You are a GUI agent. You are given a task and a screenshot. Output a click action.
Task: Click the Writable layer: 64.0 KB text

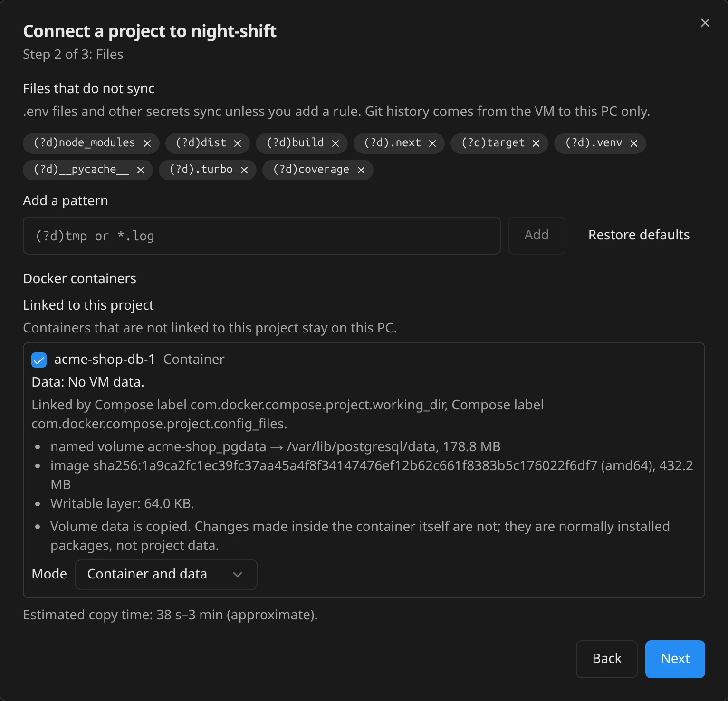pyautogui.click(x=122, y=504)
